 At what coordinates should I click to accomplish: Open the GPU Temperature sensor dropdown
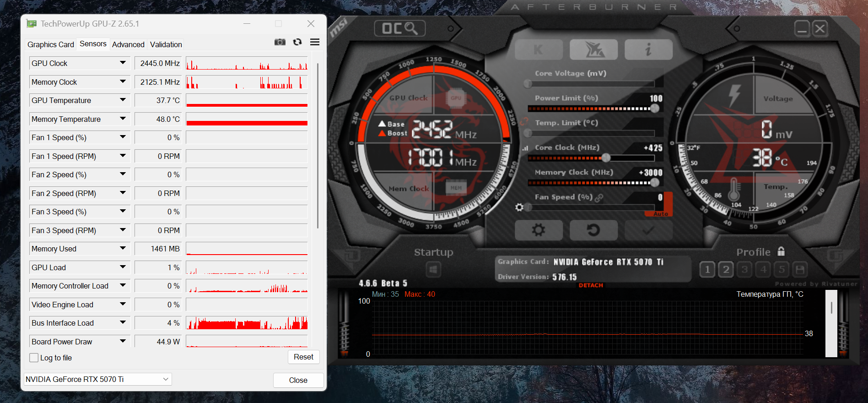click(x=123, y=100)
